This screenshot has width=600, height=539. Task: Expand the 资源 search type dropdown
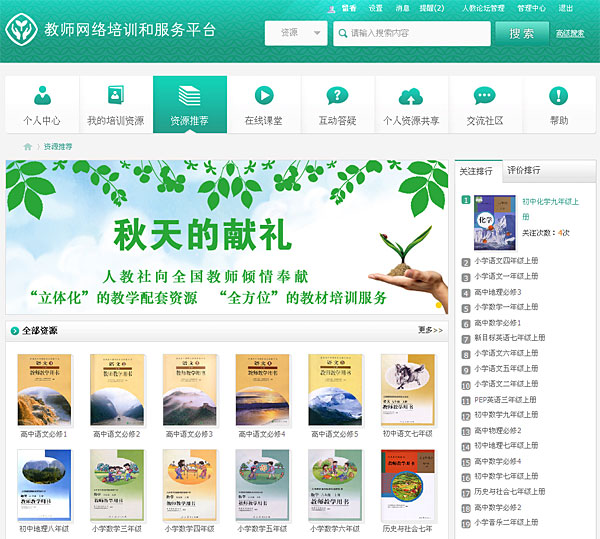(x=296, y=33)
